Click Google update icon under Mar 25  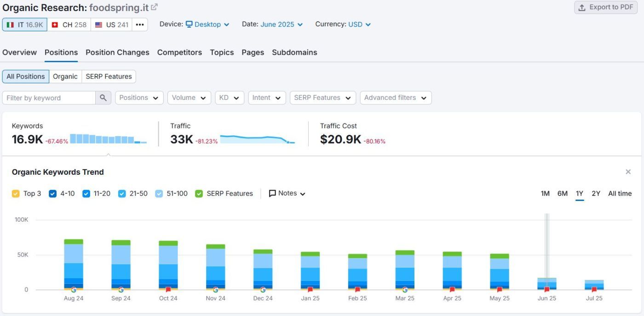(405, 289)
